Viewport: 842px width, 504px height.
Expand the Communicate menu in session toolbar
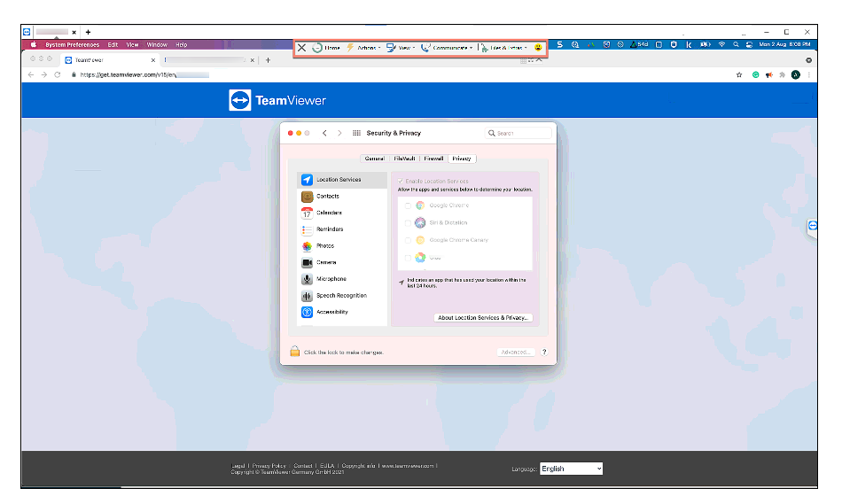click(x=447, y=48)
